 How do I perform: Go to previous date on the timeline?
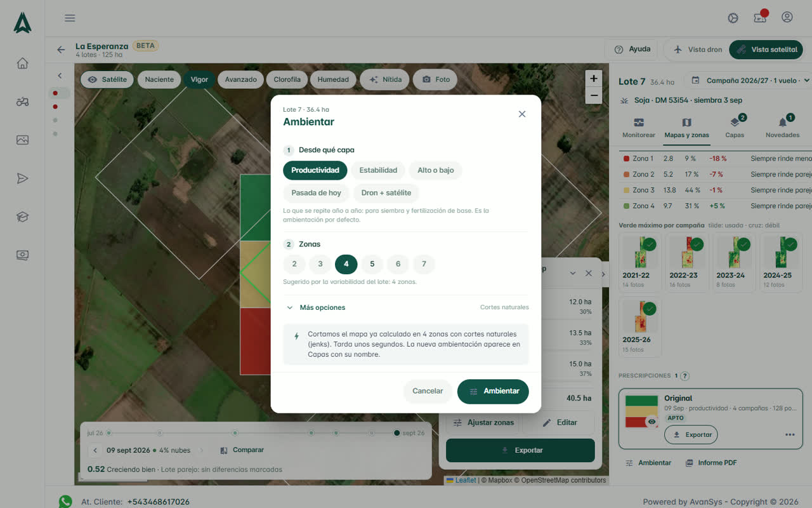coord(95,450)
